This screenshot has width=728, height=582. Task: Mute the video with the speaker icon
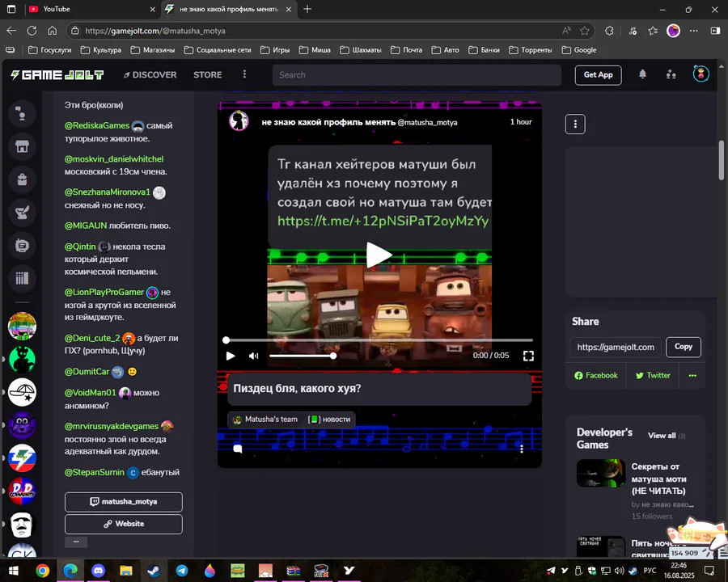[253, 356]
